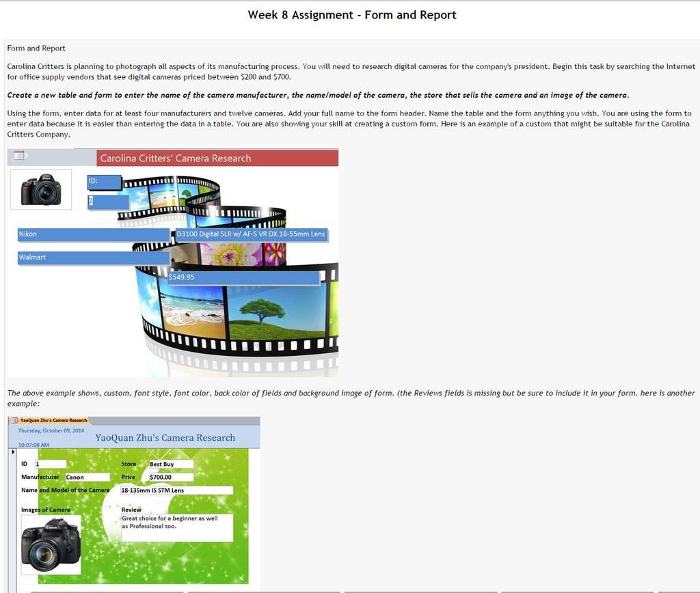Click the 'YaoQuan Zhu's Camera Research' form header title
This screenshot has height=593, width=700.
click(x=165, y=438)
